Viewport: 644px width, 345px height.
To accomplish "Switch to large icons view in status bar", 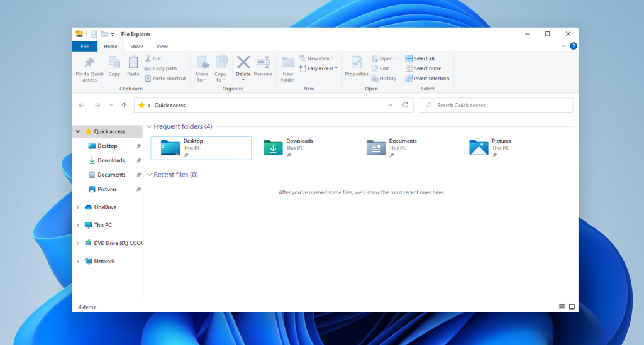I will click(x=572, y=307).
